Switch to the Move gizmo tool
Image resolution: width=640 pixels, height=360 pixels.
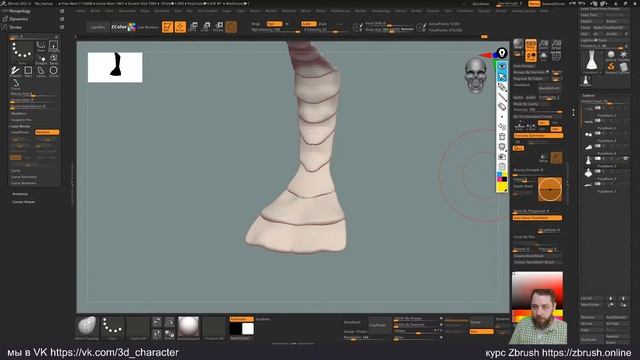pos(193,27)
